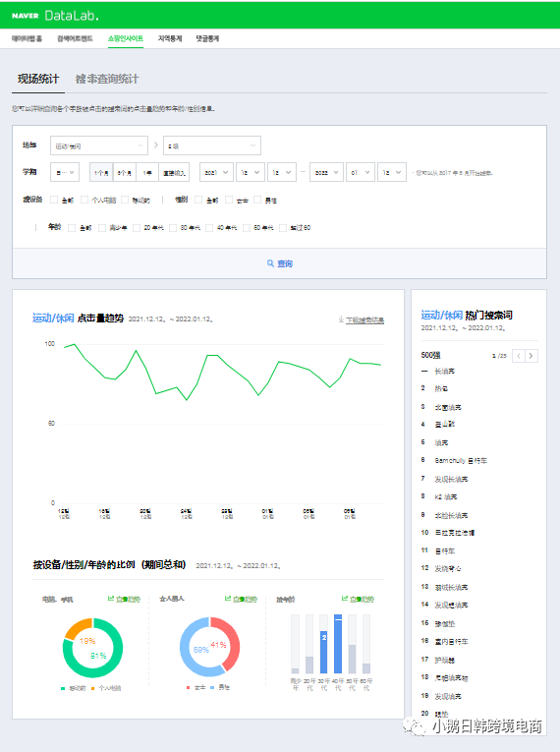560x752 pixels.
Task: Click the first-ranked search term 长填充
Action: pos(444,372)
